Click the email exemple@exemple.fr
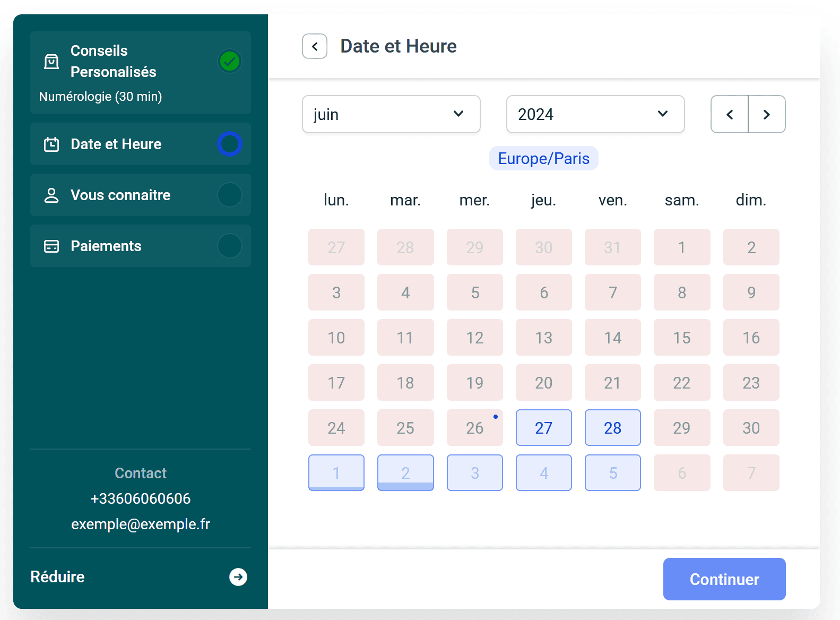840x620 pixels. (x=141, y=524)
